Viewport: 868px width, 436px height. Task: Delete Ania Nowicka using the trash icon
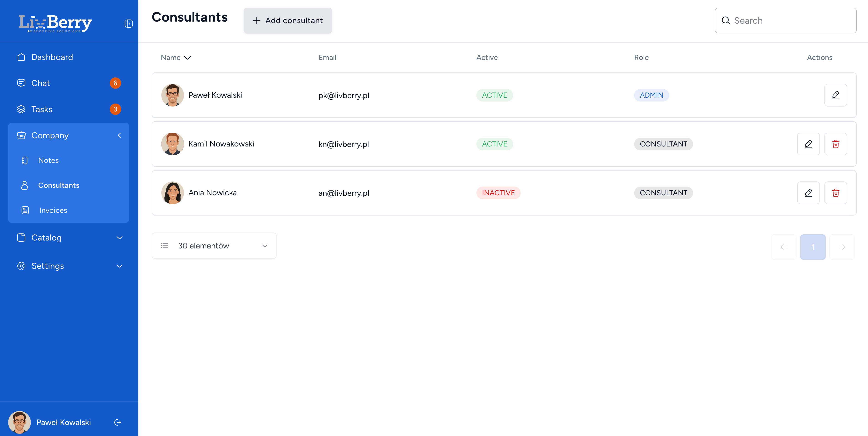click(x=835, y=193)
